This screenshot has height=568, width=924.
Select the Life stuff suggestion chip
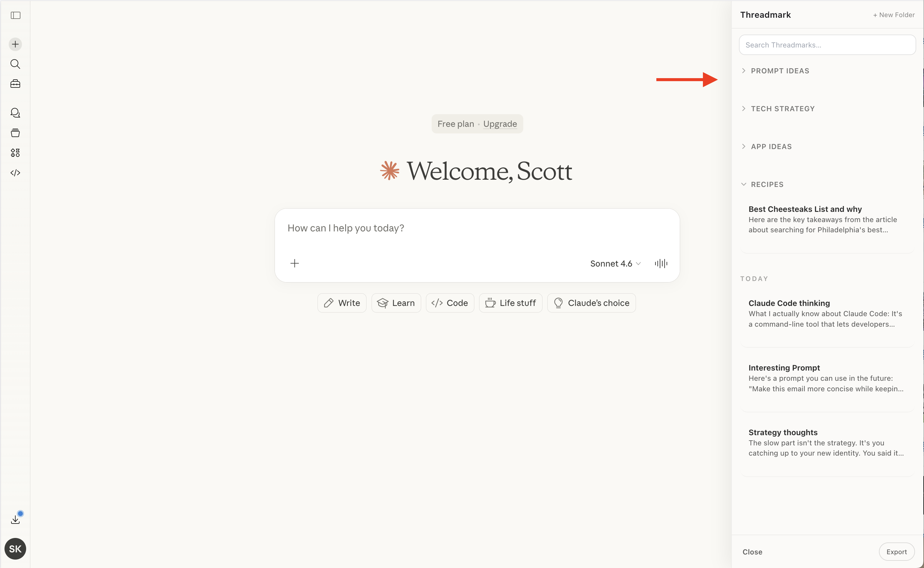[510, 303]
